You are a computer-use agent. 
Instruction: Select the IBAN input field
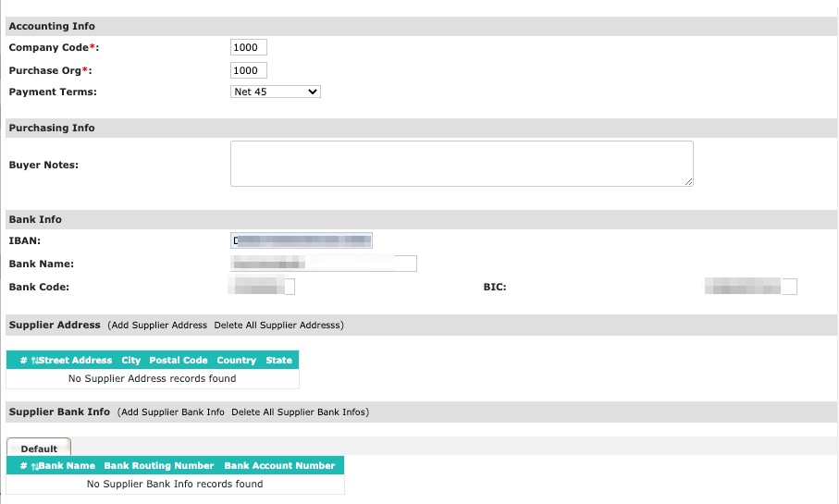301,241
